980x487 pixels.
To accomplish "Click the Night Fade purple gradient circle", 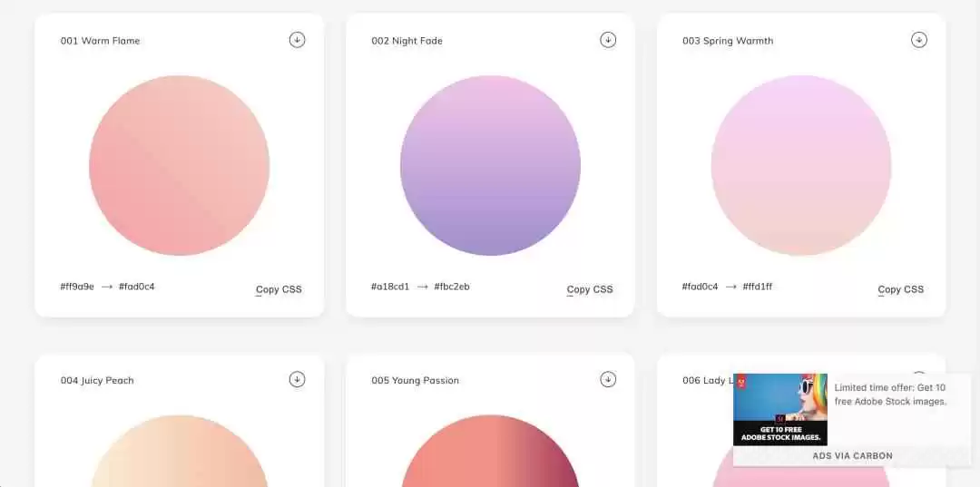I will tap(491, 165).
